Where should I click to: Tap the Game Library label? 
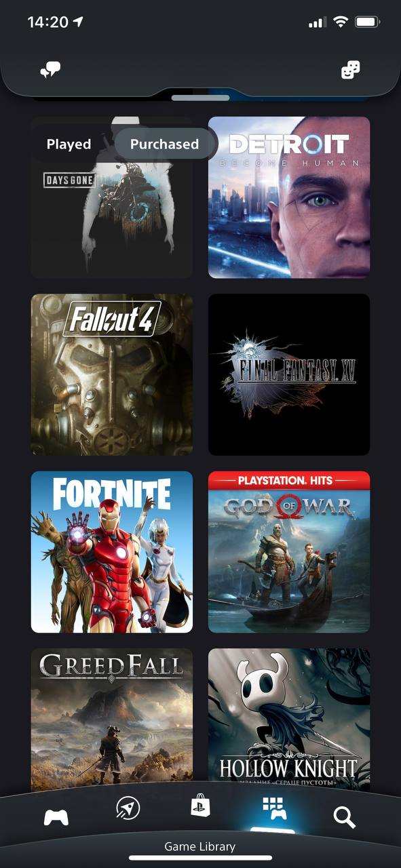pyautogui.click(x=200, y=846)
